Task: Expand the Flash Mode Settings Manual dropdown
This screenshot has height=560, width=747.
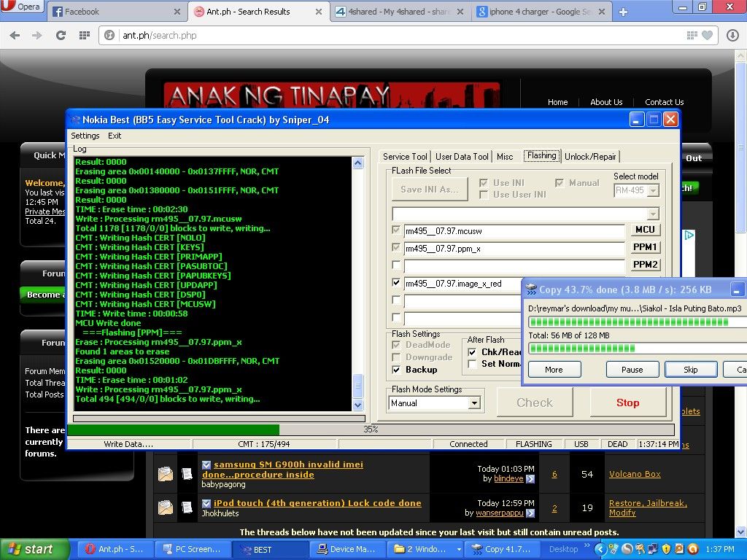Action: click(x=474, y=403)
